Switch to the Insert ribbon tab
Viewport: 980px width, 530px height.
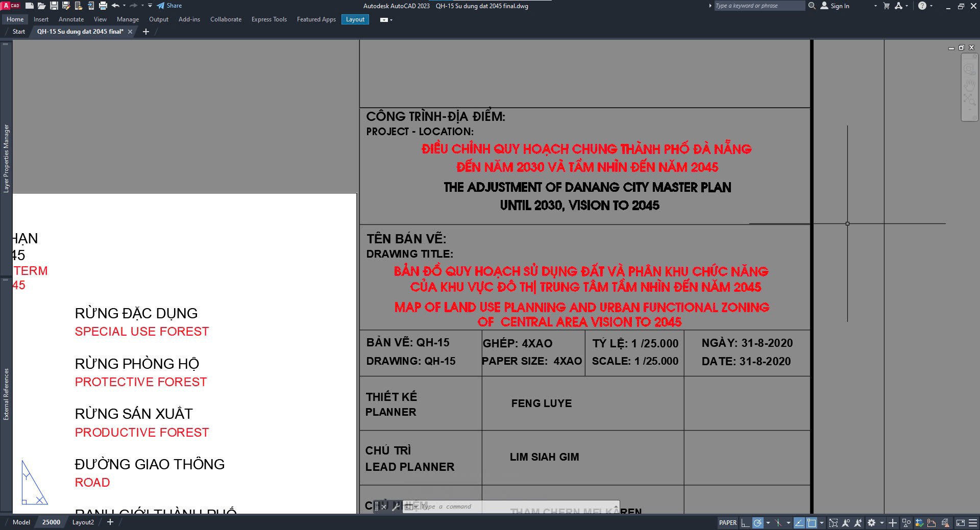[41, 19]
